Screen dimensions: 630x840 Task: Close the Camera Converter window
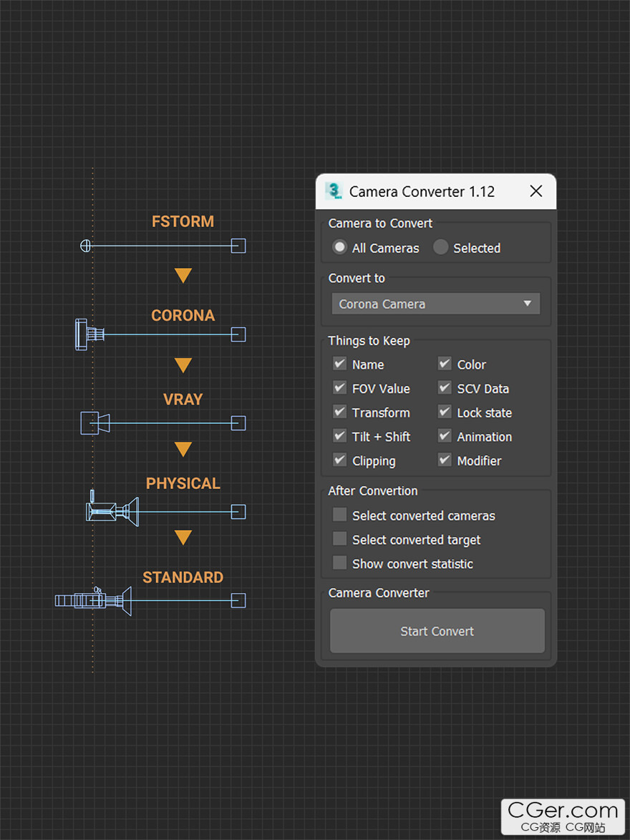point(535,191)
